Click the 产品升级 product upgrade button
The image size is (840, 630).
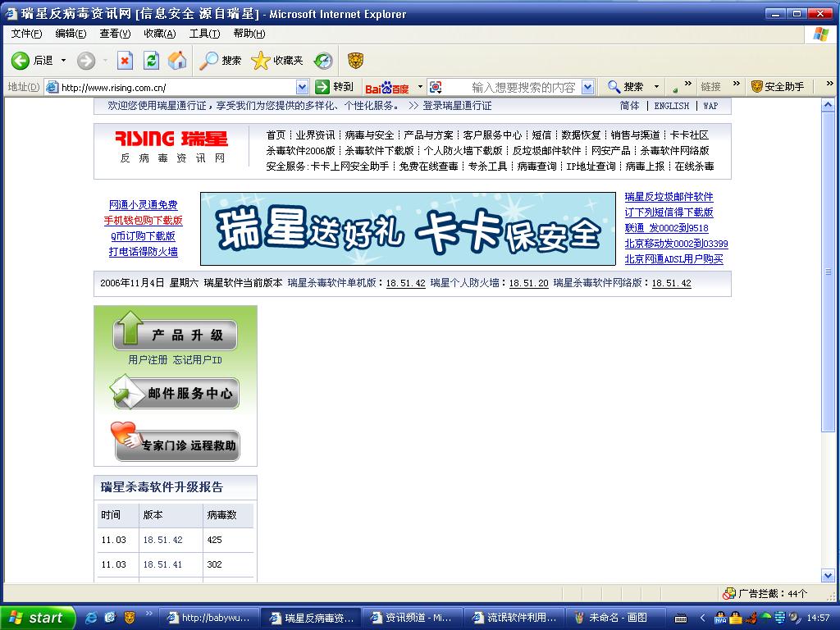[x=175, y=333]
